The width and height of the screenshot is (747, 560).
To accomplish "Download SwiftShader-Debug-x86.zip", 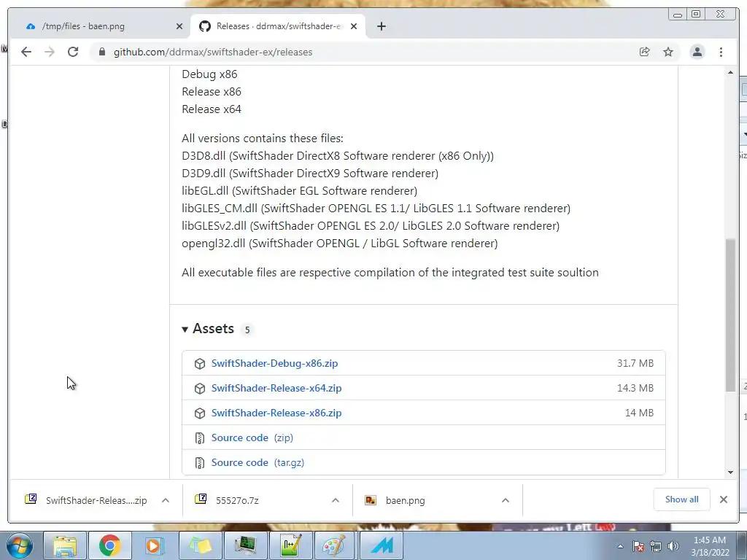I will click(x=274, y=363).
